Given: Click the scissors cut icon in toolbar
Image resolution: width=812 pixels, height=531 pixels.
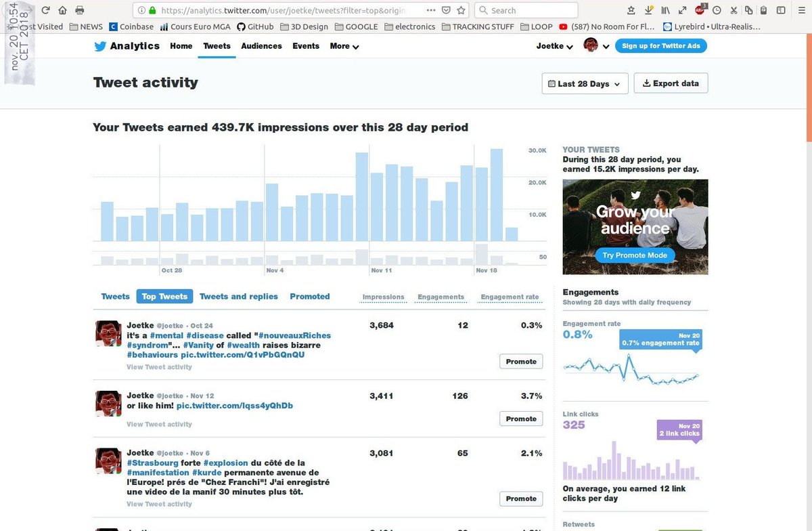Looking at the screenshot, I should pyautogui.click(x=734, y=10).
